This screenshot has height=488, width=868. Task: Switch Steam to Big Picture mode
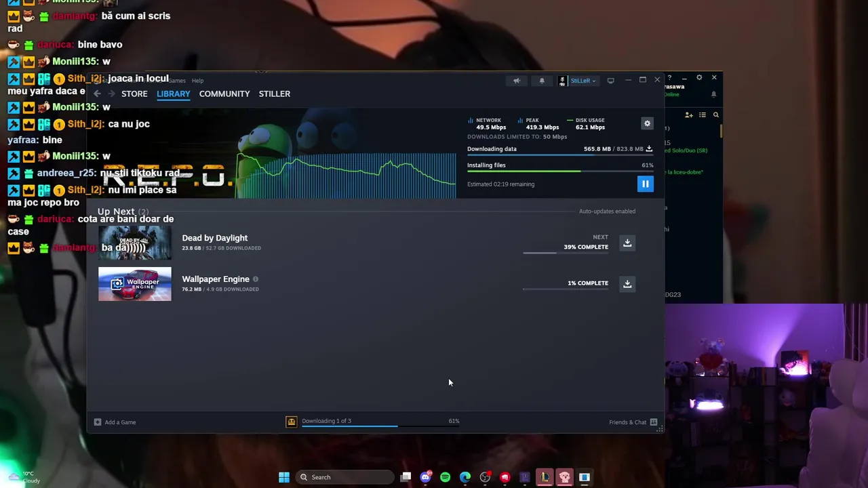610,81
